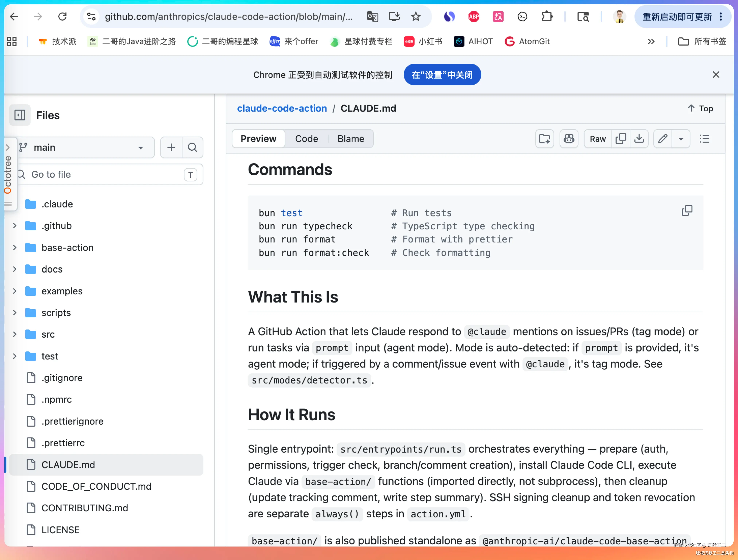This screenshot has height=560, width=738.
Task: Open the CONTRIBUTING.md file
Action: [85, 508]
